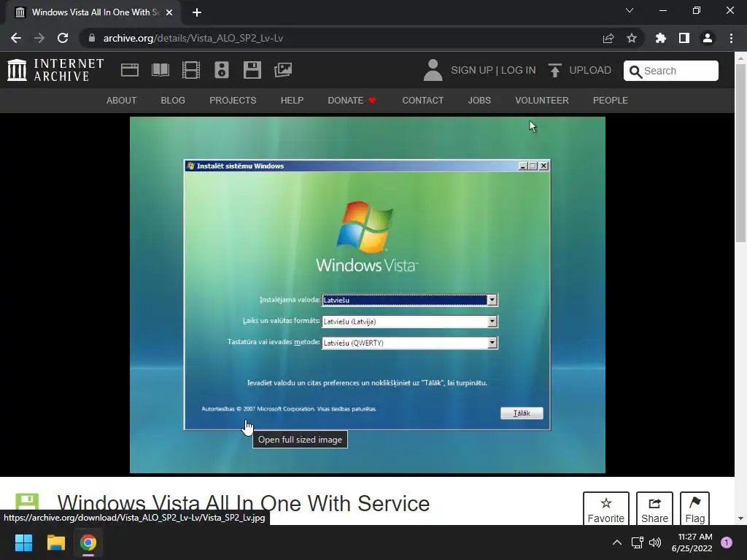
Task: Favorite this item
Action: pos(606,508)
